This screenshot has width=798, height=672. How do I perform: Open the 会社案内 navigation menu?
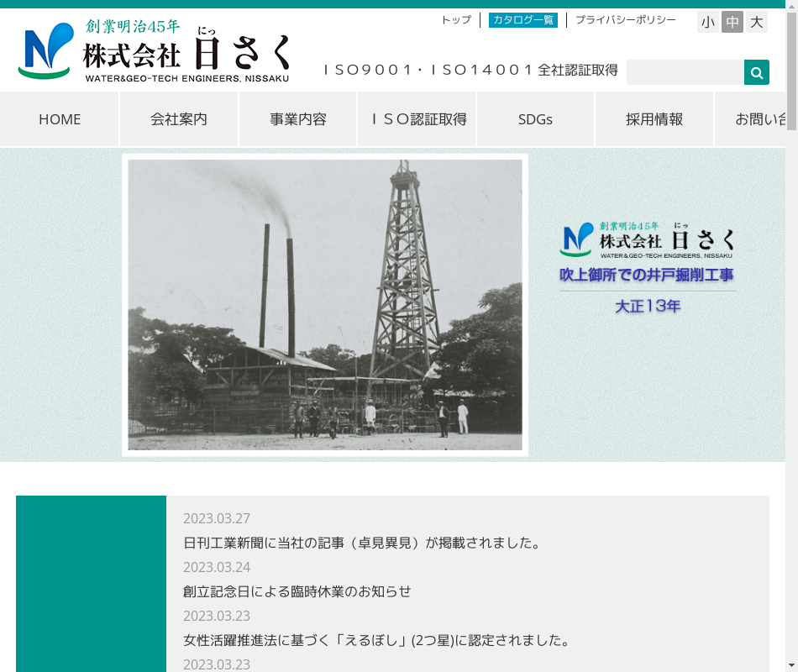179,119
